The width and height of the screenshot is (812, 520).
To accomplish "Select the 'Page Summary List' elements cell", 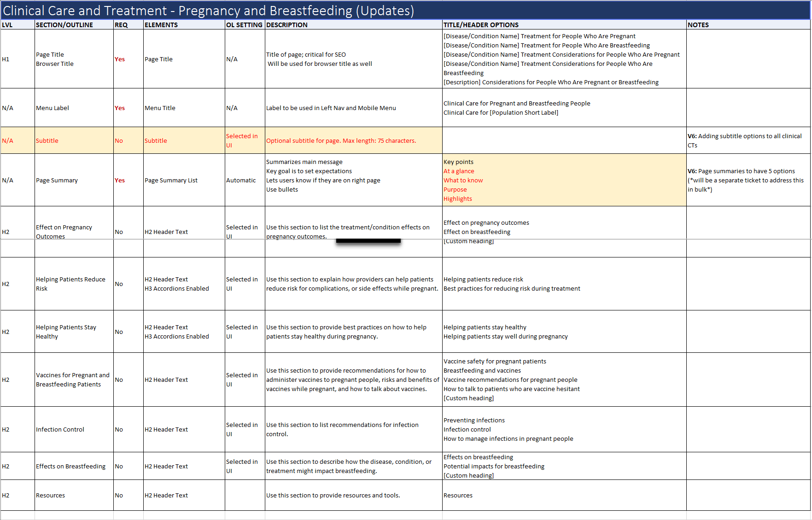I will [184, 180].
